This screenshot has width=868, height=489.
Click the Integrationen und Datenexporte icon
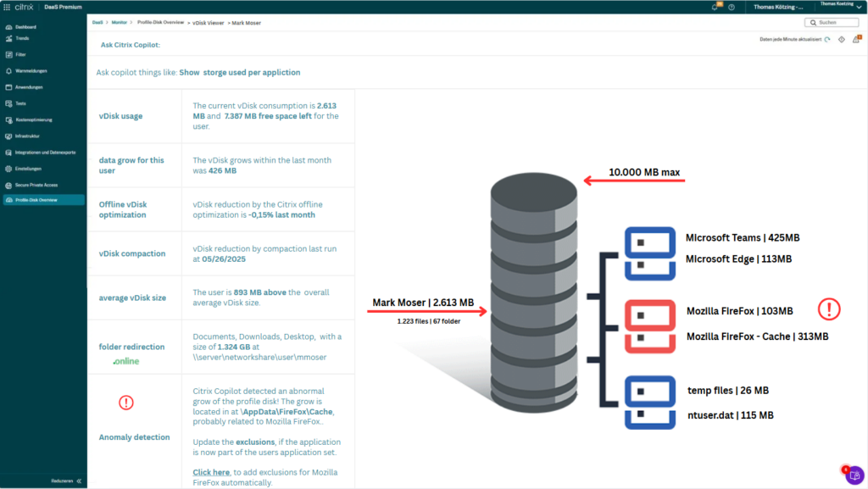(x=8, y=153)
